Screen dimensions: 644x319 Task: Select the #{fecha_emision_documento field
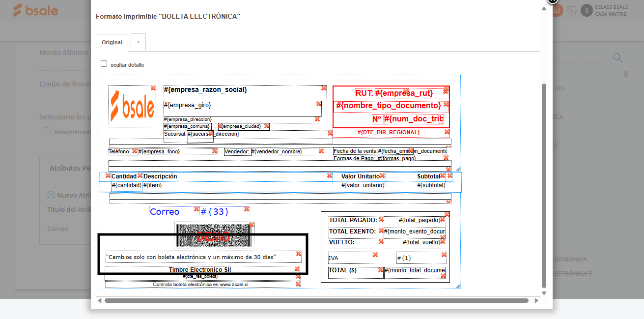tap(412, 151)
